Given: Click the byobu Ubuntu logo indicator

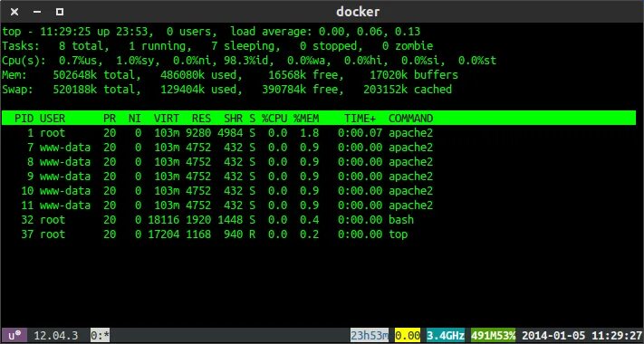Looking at the screenshot, I should click(14, 335).
